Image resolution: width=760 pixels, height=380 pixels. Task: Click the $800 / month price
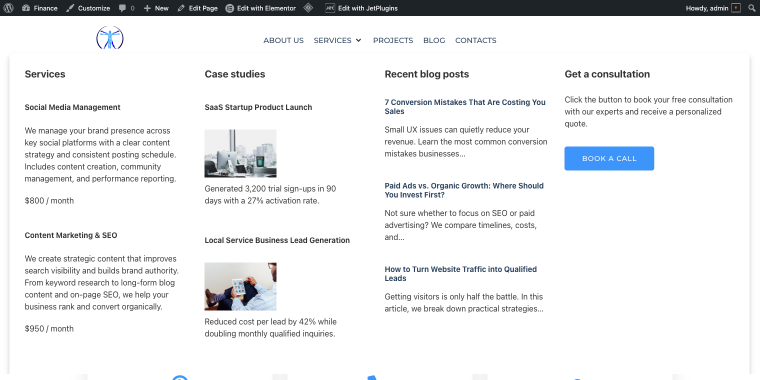pos(49,201)
